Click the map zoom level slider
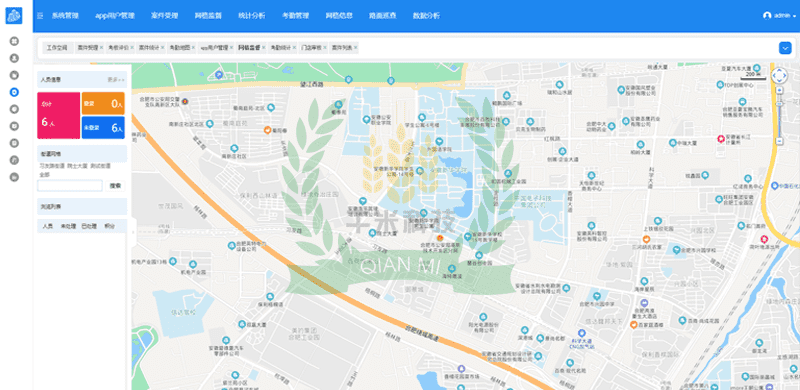 tap(779, 115)
